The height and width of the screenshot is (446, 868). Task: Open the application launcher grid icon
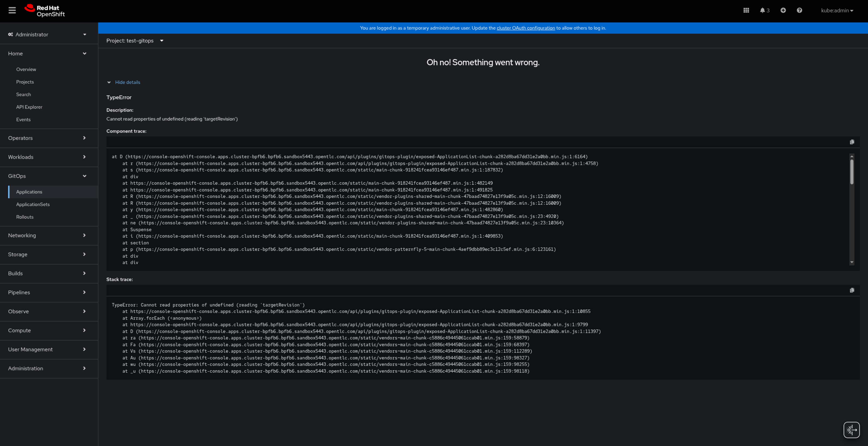tap(746, 10)
